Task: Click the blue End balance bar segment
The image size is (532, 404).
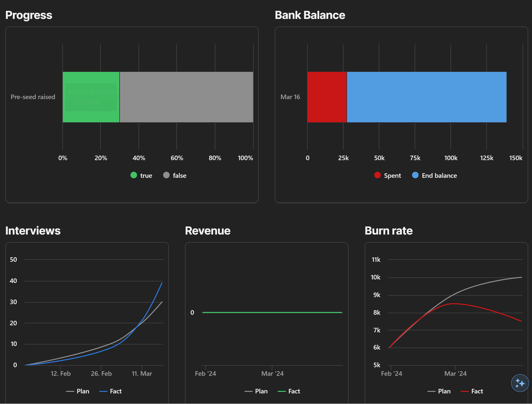Action: click(427, 97)
